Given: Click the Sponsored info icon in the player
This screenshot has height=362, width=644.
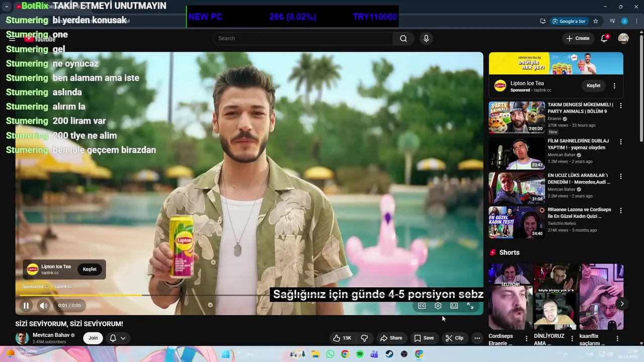Looking at the screenshot, I should [x=47, y=287].
